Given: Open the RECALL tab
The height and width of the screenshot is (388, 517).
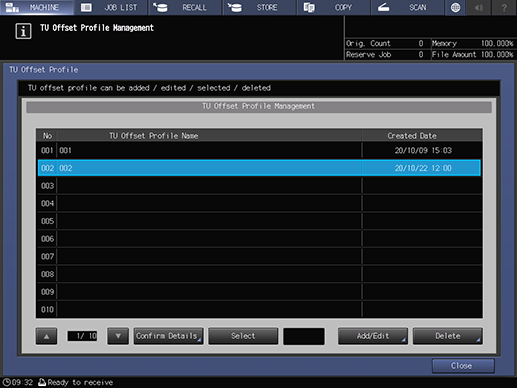Looking at the screenshot, I should click(185, 7).
